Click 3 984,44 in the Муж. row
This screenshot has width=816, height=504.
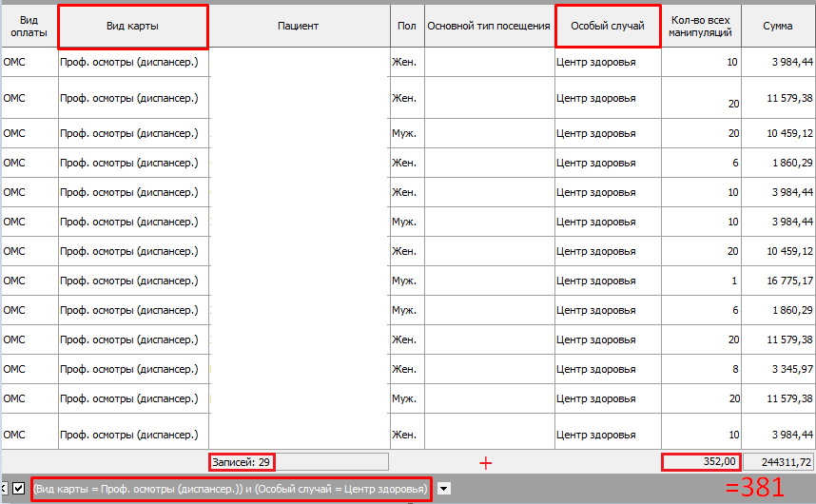point(778,223)
